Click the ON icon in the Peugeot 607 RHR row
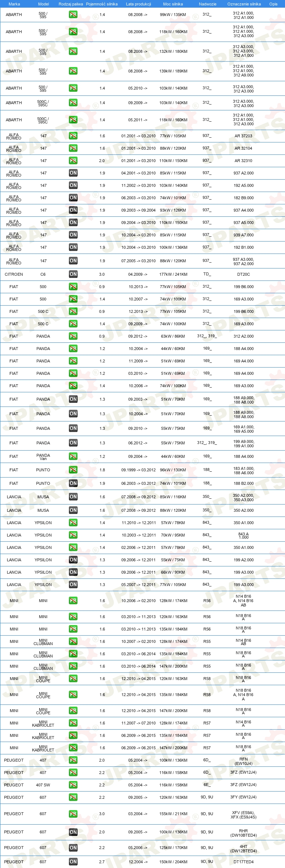 pyautogui.click(x=73, y=832)
